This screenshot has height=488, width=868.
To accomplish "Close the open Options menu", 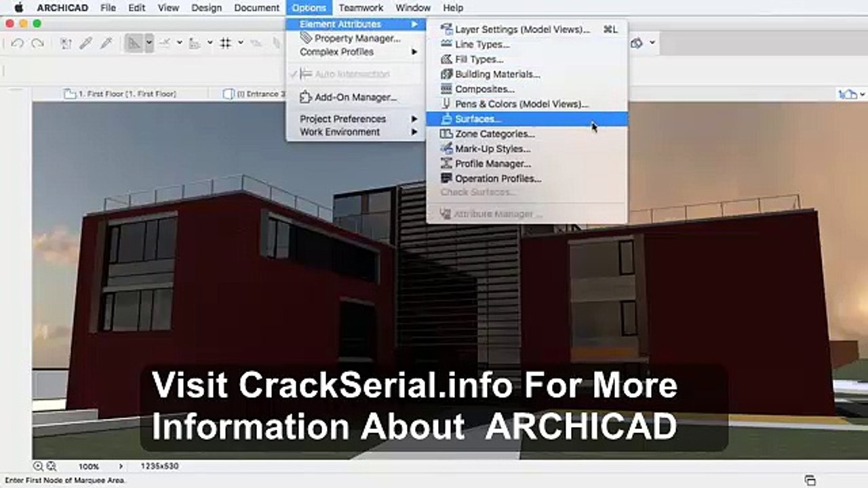I will pos(309,7).
